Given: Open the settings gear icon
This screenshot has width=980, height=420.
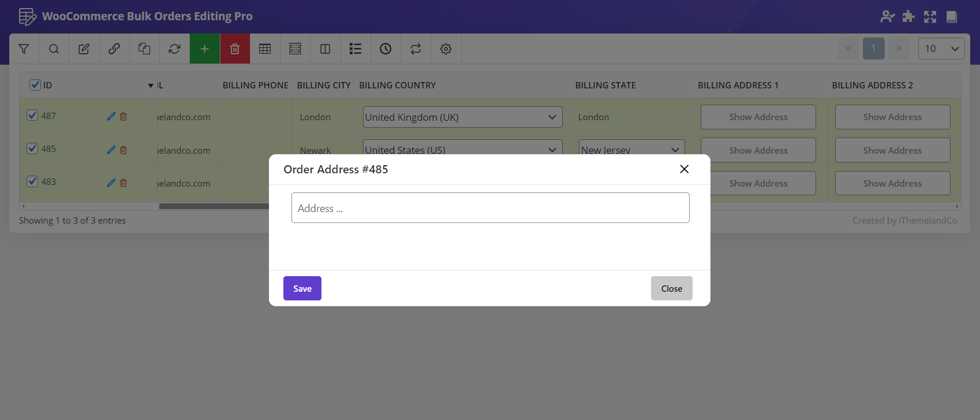Looking at the screenshot, I should (446, 49).
